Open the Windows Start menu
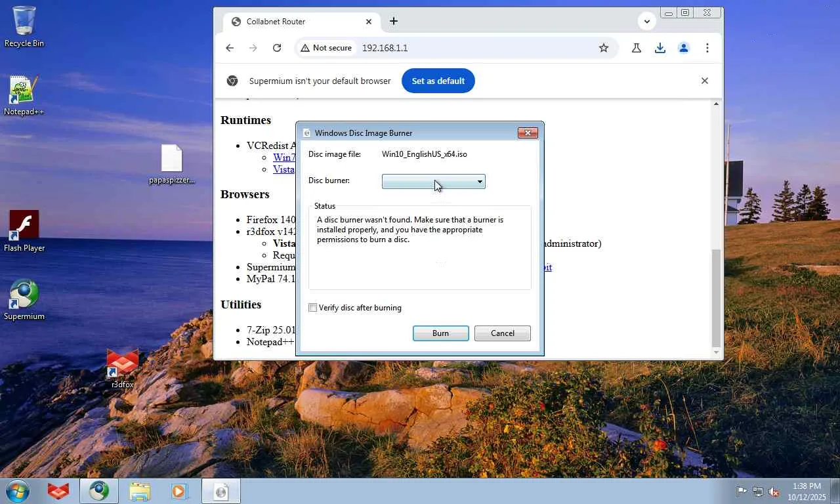 18,491
